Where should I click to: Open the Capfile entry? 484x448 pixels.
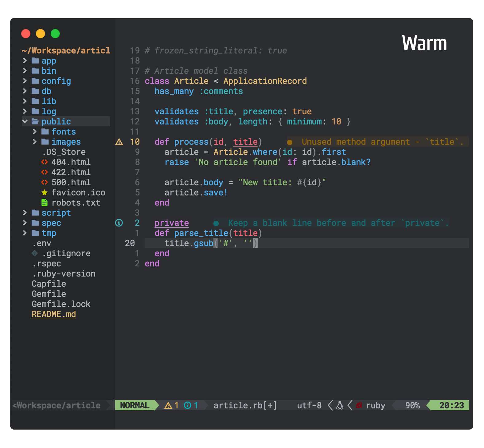pyautogui.click(x=49, y=284)
